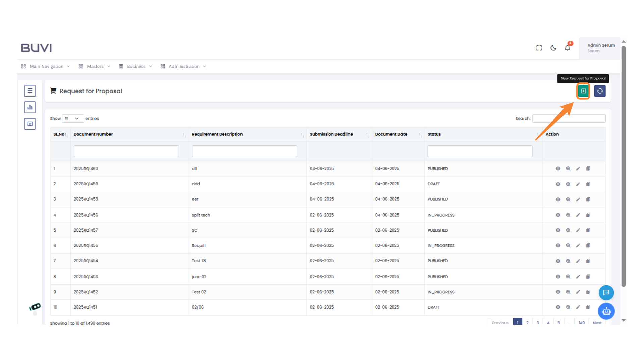Enter fullscreen using the expand icon
The width and height of the screenshot is (644, 362).
tap(539, 48)
